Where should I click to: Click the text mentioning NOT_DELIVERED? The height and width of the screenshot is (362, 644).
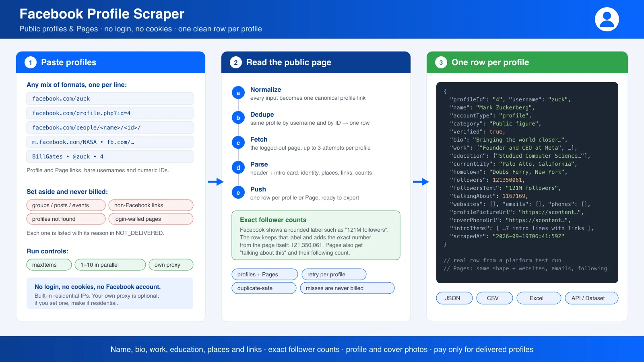[x=95, y=233]
